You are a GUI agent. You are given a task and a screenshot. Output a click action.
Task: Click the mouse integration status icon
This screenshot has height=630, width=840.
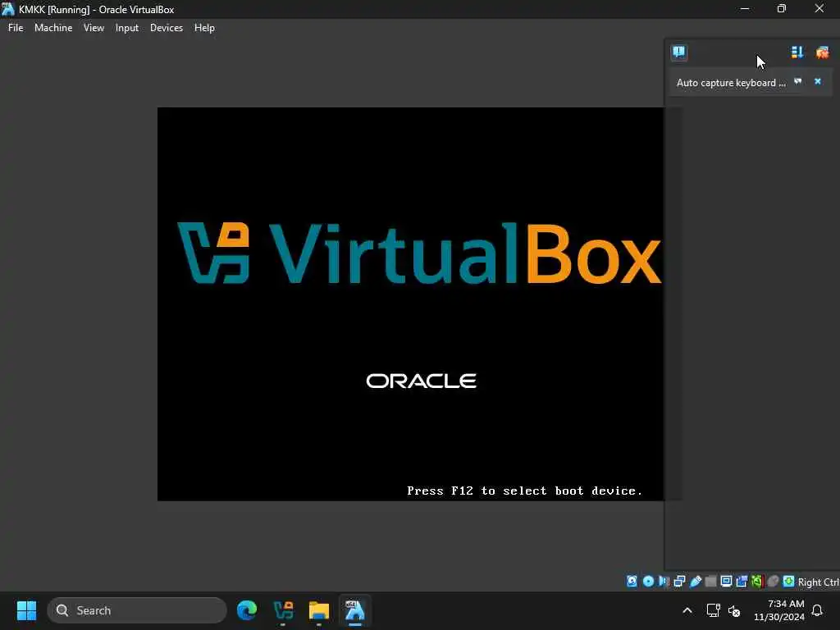pyautogui.click(x=773, y=582)
